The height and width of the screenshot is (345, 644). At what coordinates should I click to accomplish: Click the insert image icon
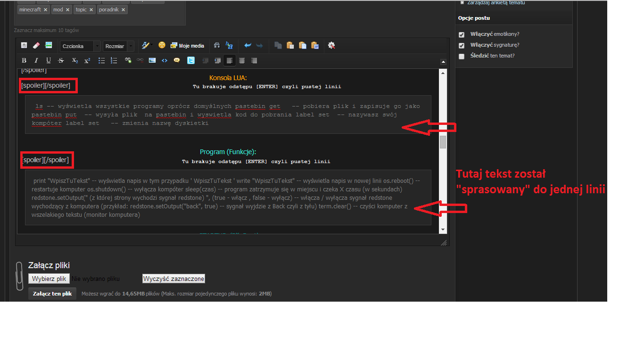coord(152,60)
